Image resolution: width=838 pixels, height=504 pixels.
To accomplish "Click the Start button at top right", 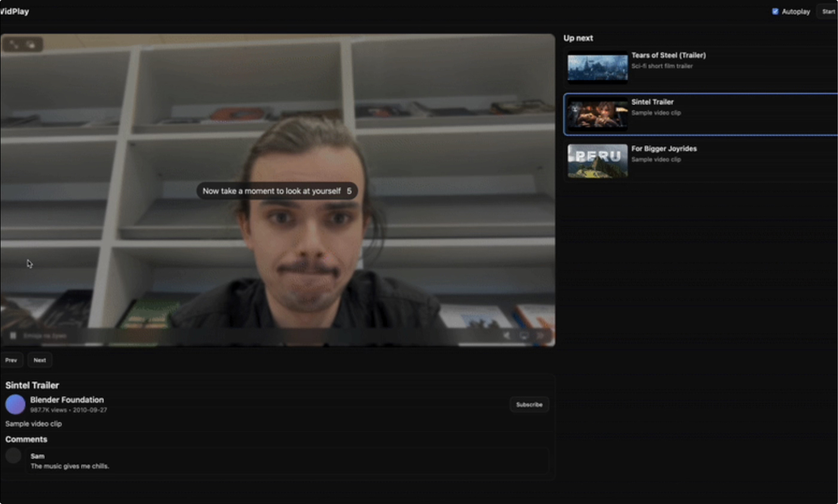I will point(828,11).
